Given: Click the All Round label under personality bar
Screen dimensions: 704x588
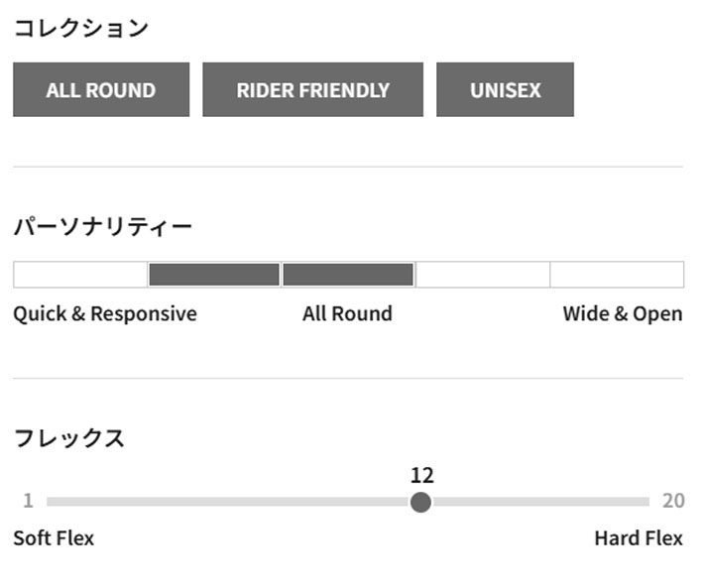Looking at the screenshot, I should pyautogui.click(x=347, y=314).
